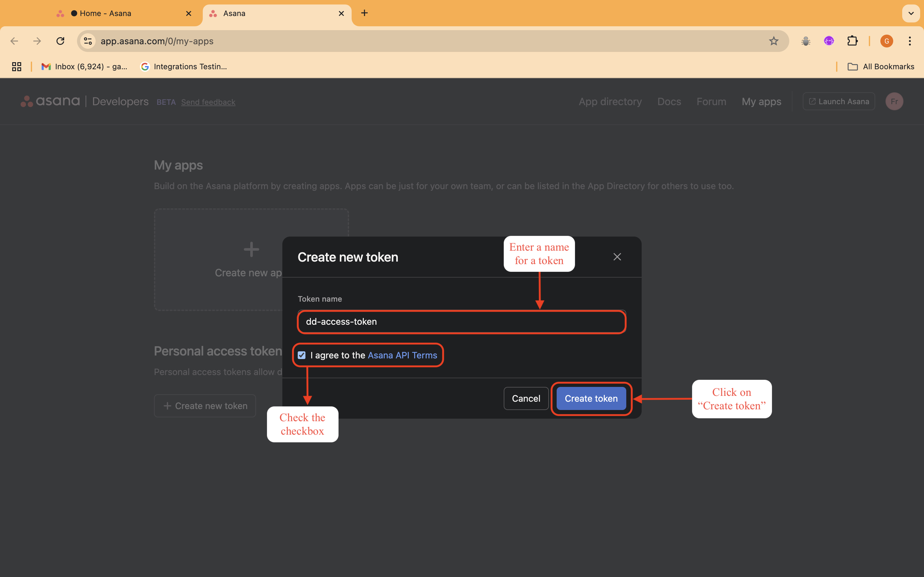Image resolution: width=924 pixels, height=577 pixels.
Task: Open the apps grid shortcut icon
Action: coord(16,66)
